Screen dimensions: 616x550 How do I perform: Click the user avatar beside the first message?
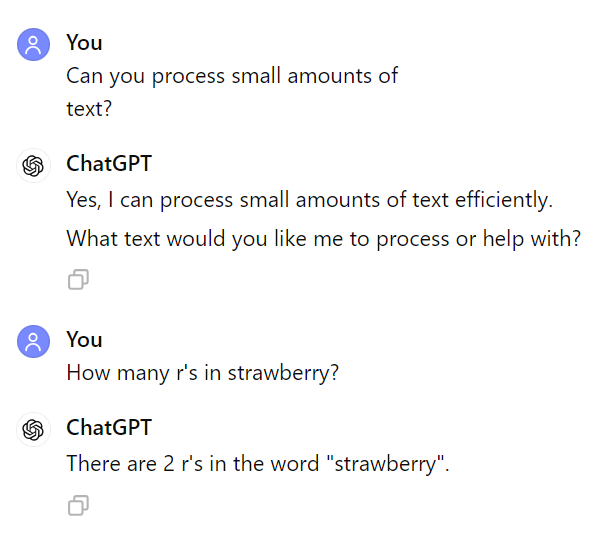(34, 44)
